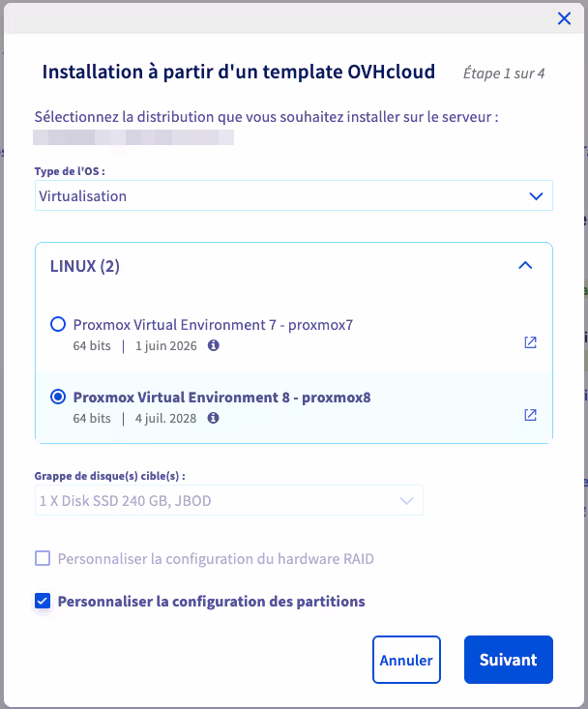Click the 'Personnaliser la configuration des partitions' label
This screenshot has height=709, width=588.
coord(211,602)
